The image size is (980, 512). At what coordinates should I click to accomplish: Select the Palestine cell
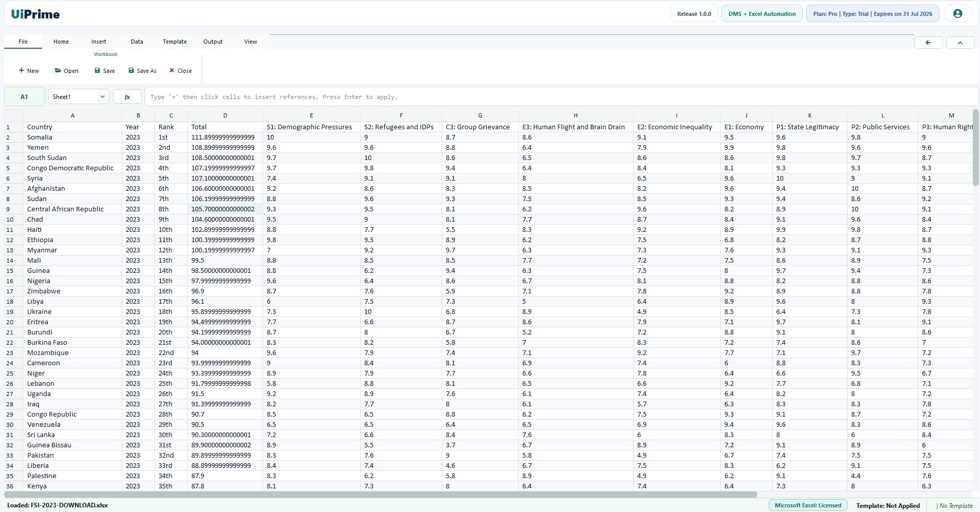pos(72,476)
